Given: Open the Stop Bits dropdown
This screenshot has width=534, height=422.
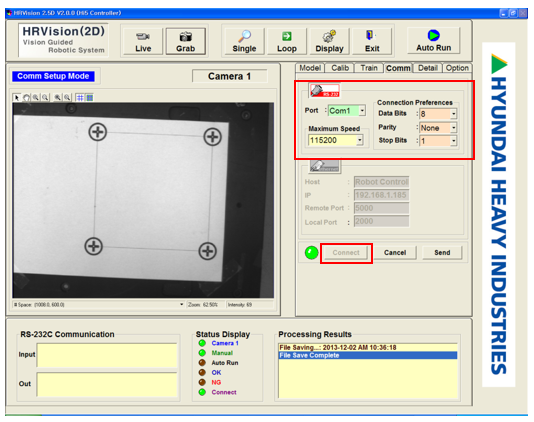Looking at the screenshot, I should (454, 141).
